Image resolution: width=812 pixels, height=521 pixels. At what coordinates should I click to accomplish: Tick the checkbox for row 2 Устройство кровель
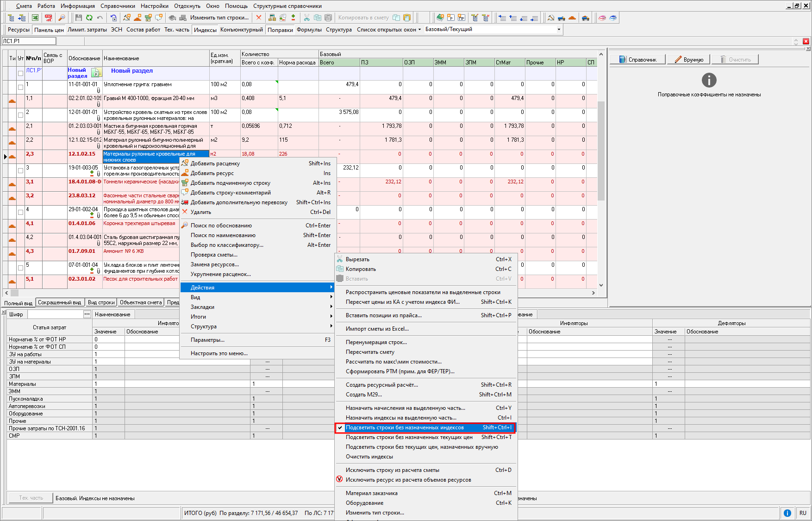pos(20,115)
